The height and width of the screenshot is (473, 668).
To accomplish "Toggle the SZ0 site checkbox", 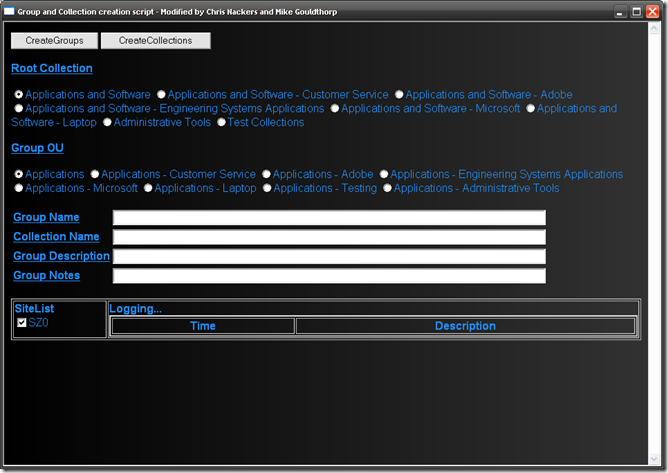I will click(22, 323).
